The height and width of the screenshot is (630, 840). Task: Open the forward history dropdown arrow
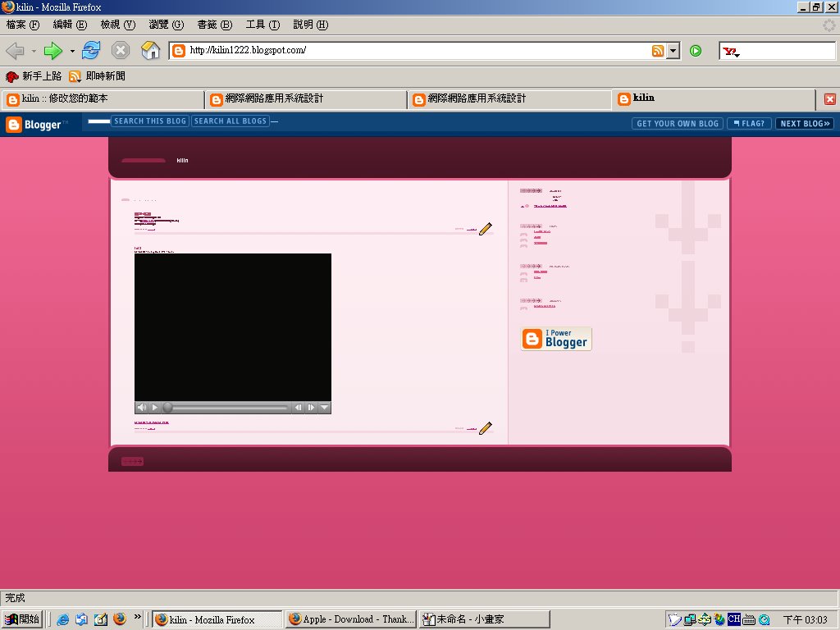click(x=72, y=52)
